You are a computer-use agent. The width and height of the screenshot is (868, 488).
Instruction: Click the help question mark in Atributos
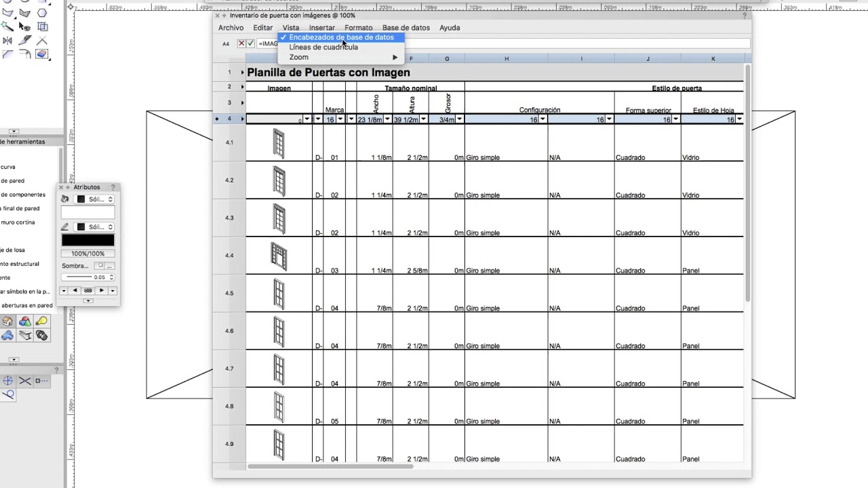pos(113,187)
